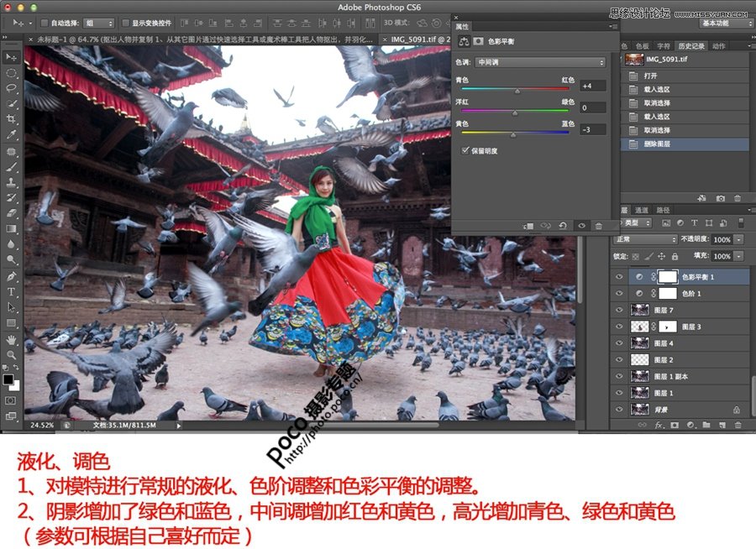Viewport: 756px width, 549px height.
Task: Open the 正常 blend mode dropdown
Action: [x=645, y=239]
